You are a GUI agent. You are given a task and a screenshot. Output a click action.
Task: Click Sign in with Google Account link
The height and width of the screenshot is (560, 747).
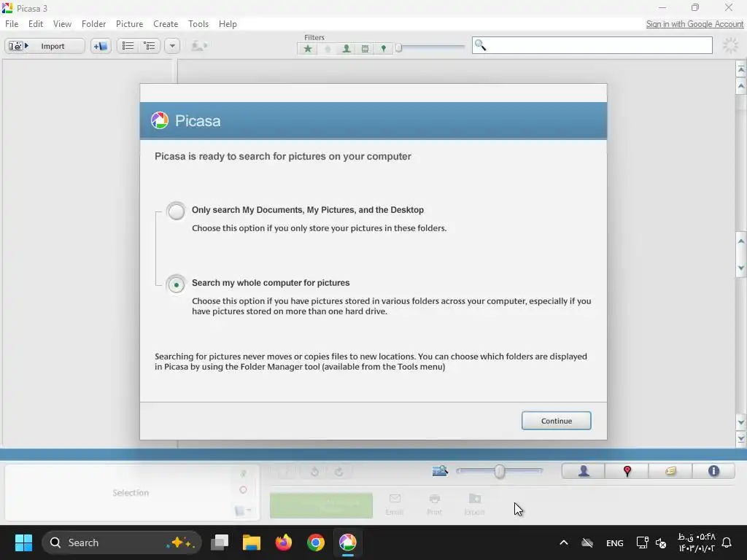click(x=694, y=24)
